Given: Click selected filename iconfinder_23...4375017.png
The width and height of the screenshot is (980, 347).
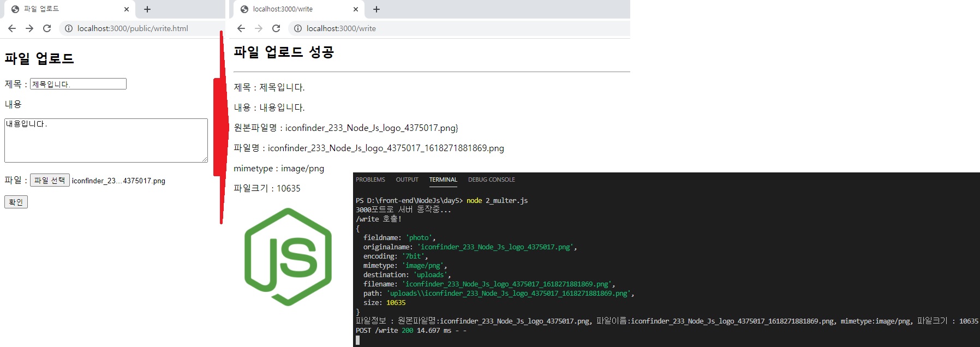Looking at the screenshot, I should (118, 181).
